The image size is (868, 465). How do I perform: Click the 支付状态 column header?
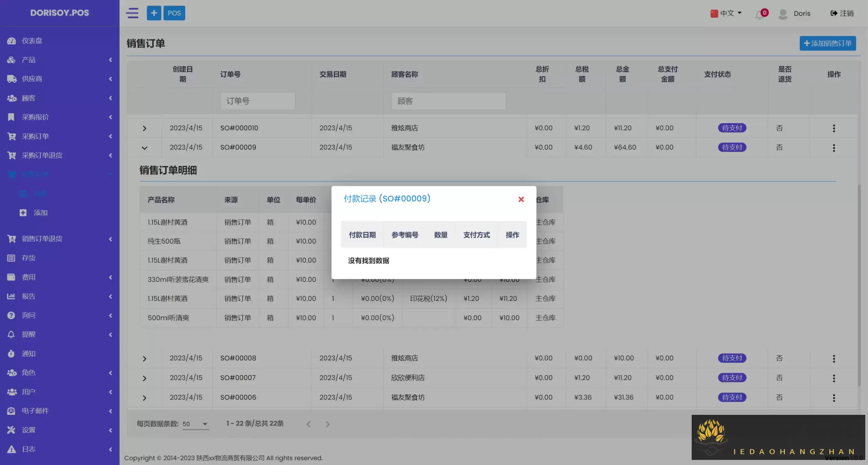point(717,74)
